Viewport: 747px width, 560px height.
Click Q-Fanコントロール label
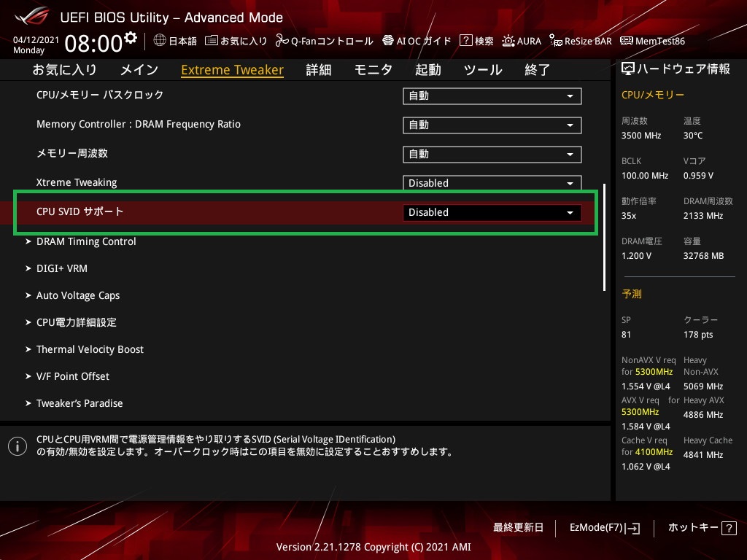coord(332,41)
